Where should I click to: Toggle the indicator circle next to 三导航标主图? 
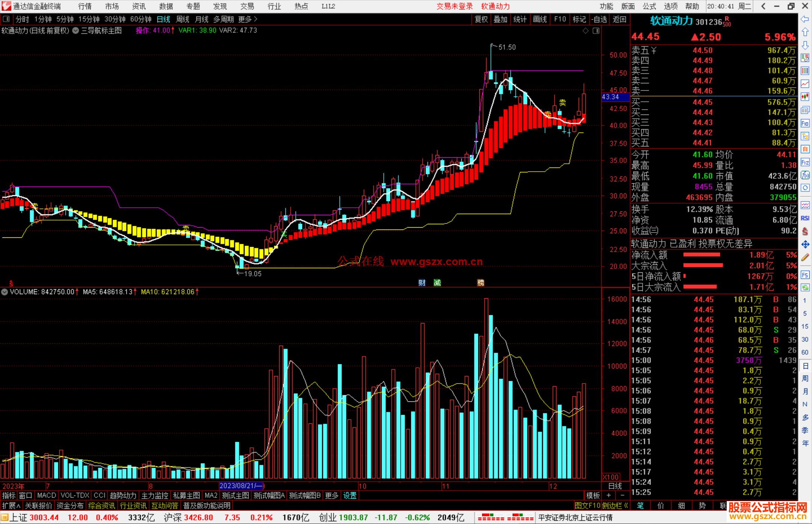[x=76, y=30]
